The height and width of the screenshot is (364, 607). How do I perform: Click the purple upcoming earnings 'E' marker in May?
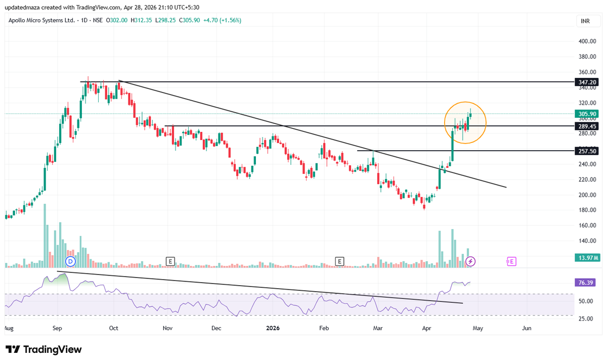coord(511,261)
